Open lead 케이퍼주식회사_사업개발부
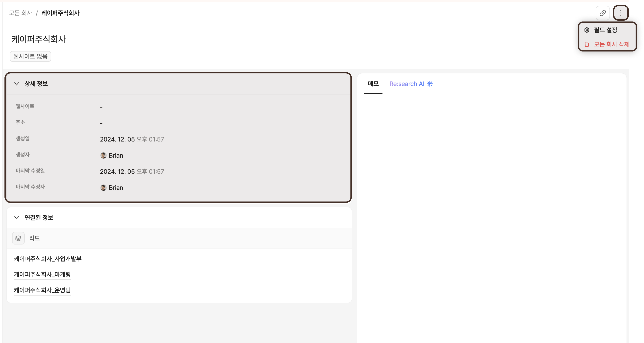This screenshot has width=644, height=343. [x=48, y=259]
